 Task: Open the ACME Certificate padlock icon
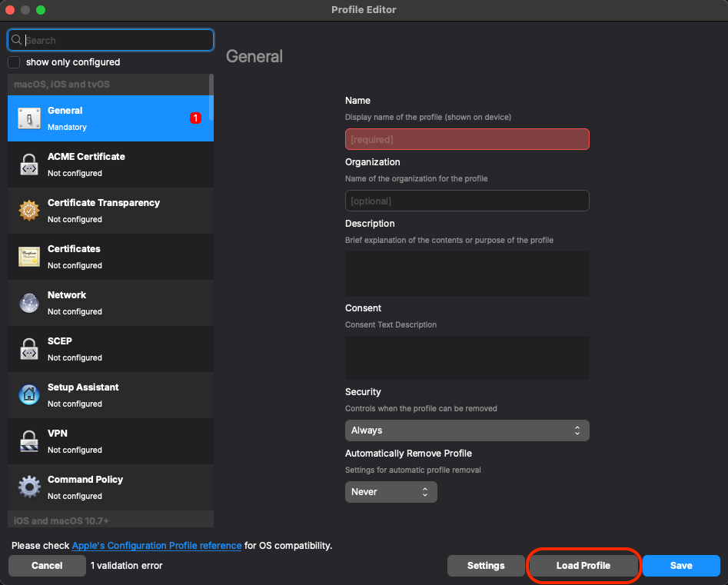click(29, 165)
